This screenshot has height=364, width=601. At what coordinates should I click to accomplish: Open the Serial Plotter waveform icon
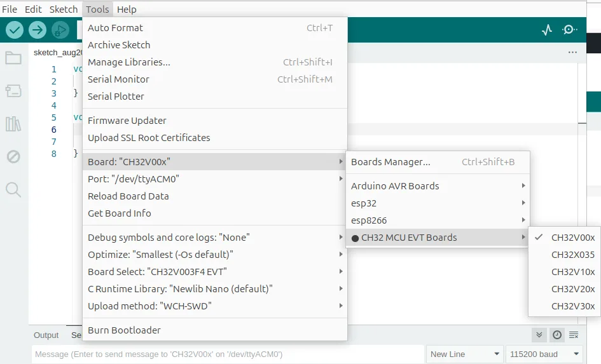pos(547,30)
